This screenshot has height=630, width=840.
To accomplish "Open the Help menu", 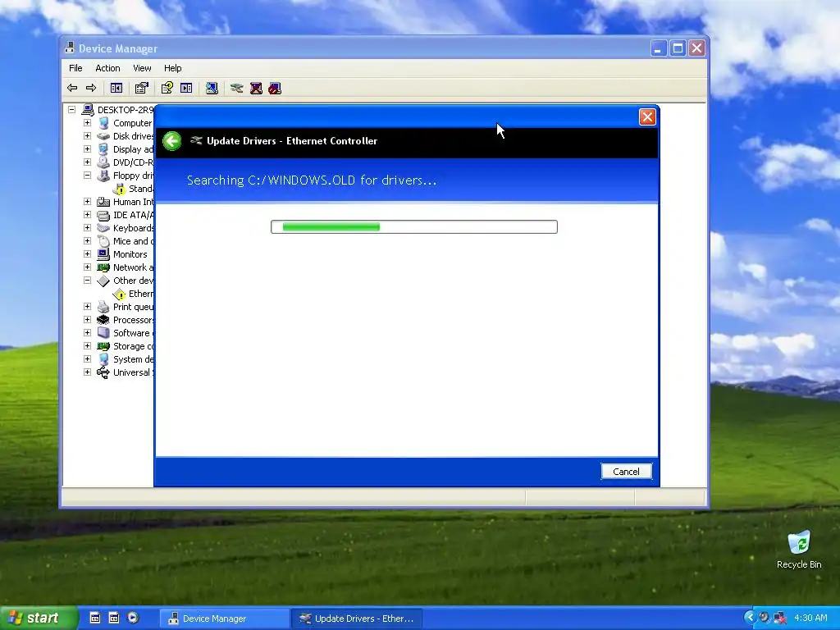I will (172, 68).
